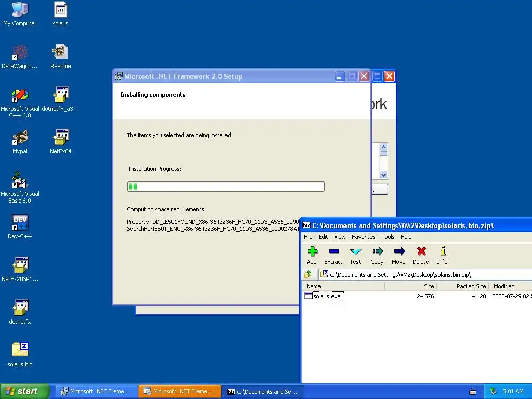Image resolution: width=532 pixels, height=399 pixels.
Task: Select Microsoft Visual Basic 6.0 shortcut
Action: [20, 188]
